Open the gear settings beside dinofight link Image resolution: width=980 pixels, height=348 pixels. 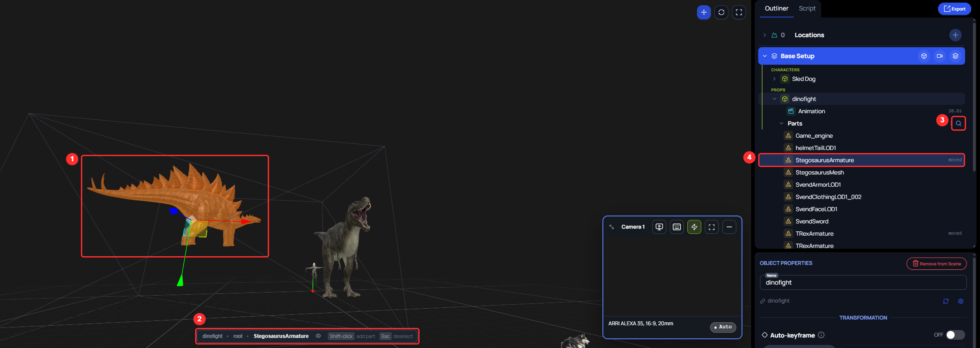(961, 301)
